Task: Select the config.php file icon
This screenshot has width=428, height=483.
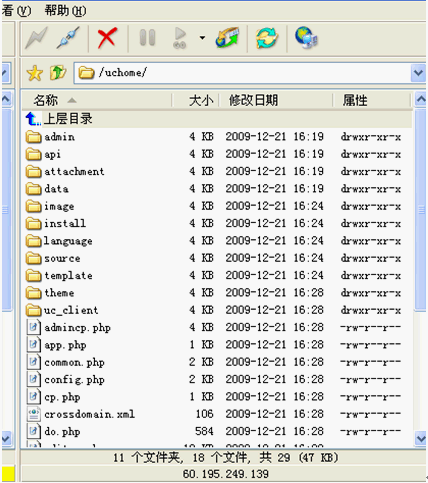Action: point(34,379)
